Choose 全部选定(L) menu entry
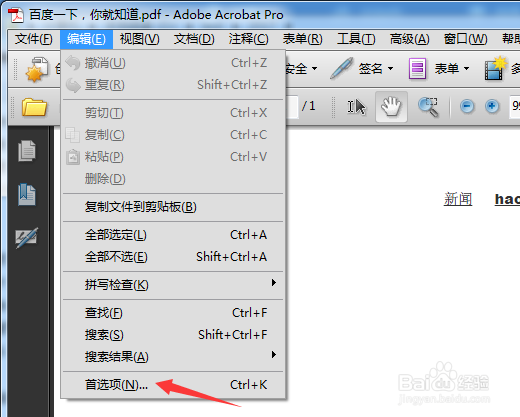 click(173, 235)
